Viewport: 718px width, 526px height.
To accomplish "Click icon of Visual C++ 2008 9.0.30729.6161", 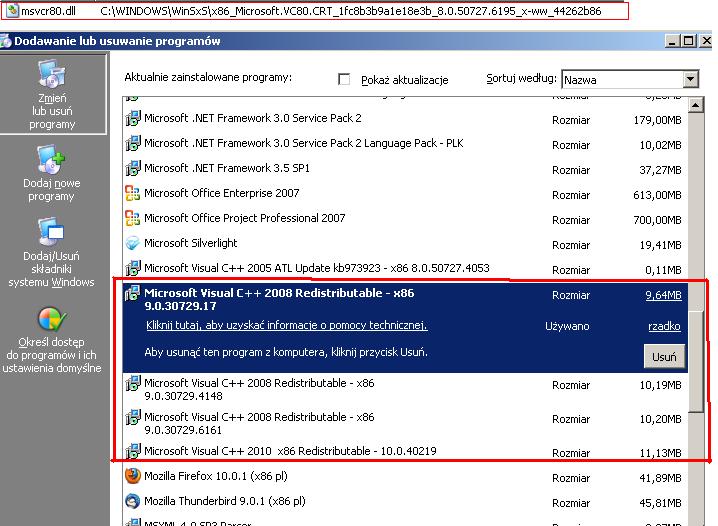I will point(132,417).
